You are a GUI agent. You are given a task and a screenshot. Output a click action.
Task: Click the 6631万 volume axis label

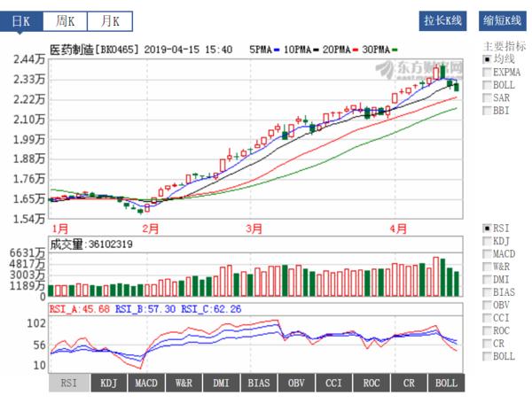(x=27, y=252)
